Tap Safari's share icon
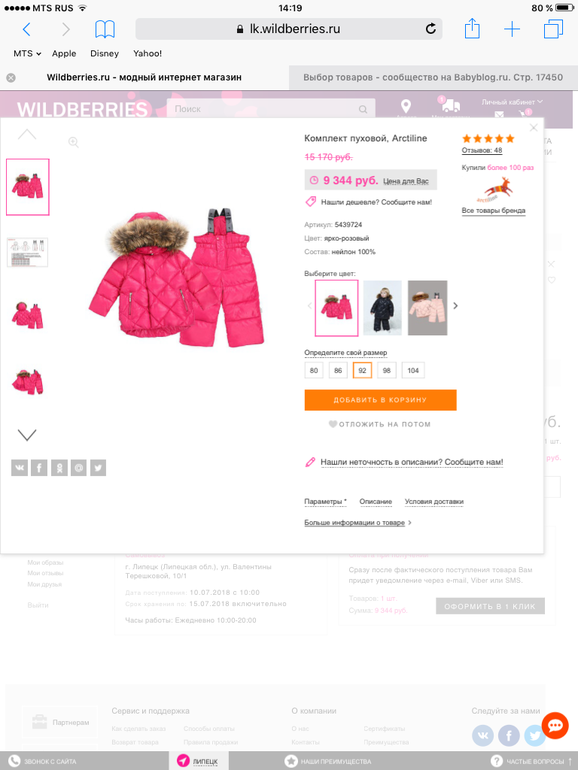Image resolution: width=578 pixels, height=770 pixels. 472,28
